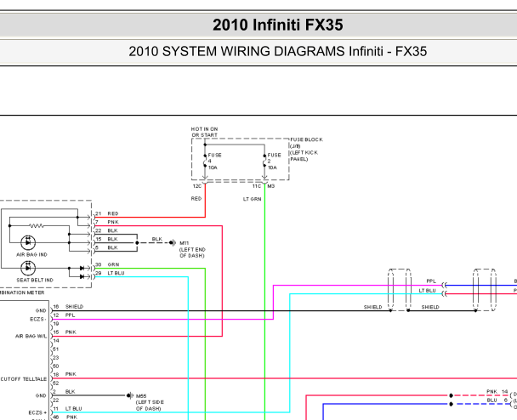Select the 'FUSE BLOCK (J/B)' label

pyautogui.click(x=306, y=143)
